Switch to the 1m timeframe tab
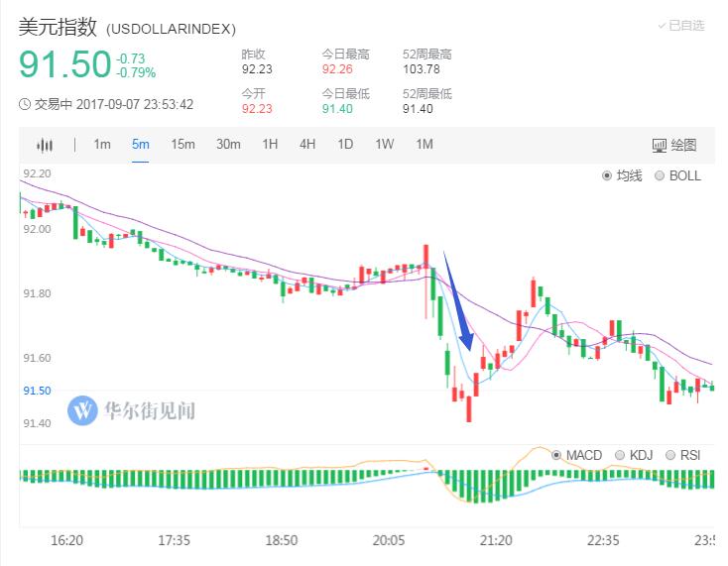This screenshot has width=728, height=566. pos(101,145)
